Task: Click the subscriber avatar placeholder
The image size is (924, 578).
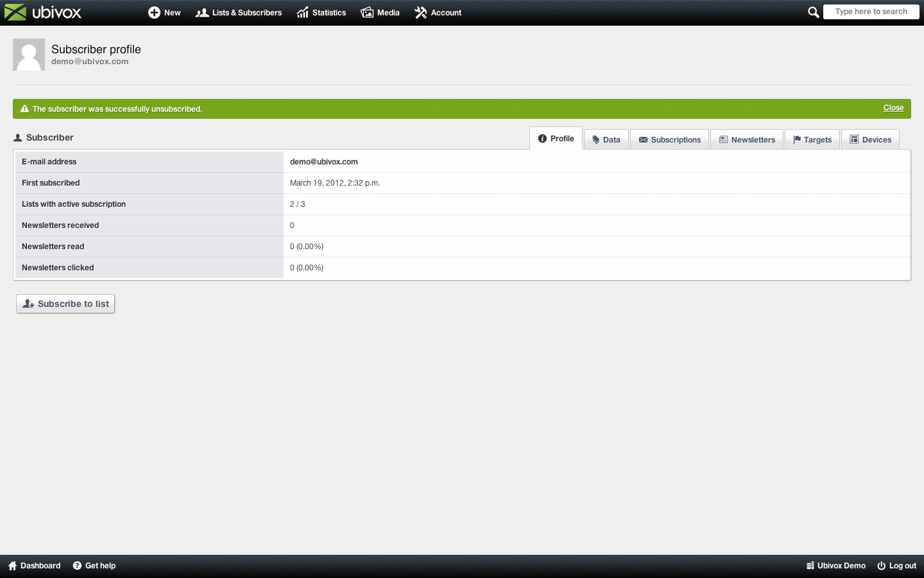Action: point(29,55)
